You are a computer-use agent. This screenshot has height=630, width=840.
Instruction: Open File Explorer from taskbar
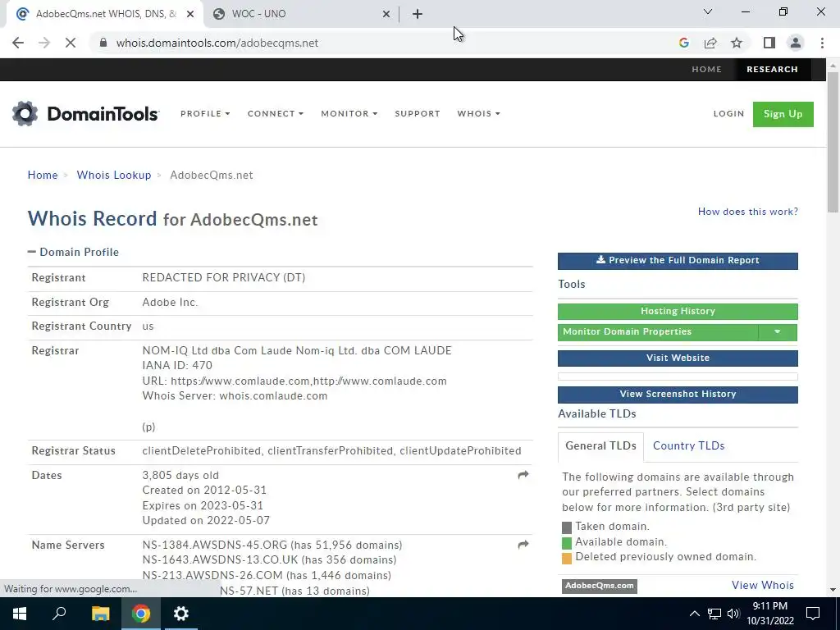tap(100, 614)
